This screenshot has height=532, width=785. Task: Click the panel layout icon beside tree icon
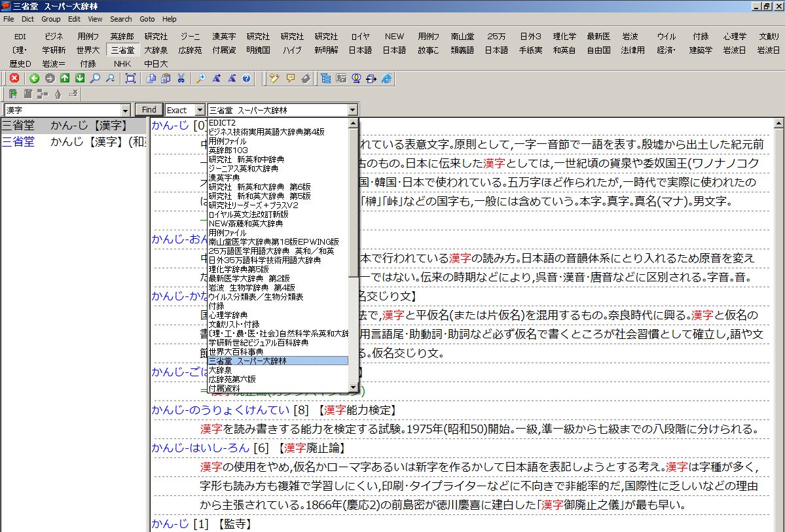point(341,78)
